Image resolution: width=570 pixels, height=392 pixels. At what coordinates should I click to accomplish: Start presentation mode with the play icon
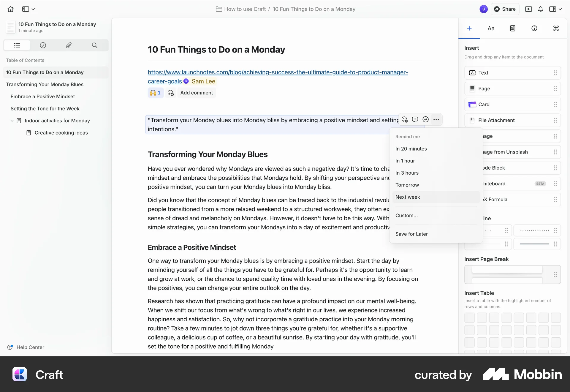point(528,9)
